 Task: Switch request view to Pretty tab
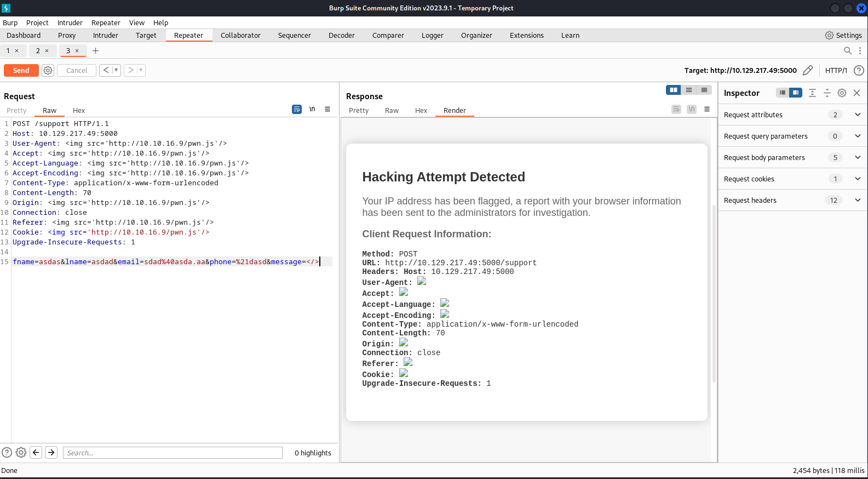[x=16, y=110]
